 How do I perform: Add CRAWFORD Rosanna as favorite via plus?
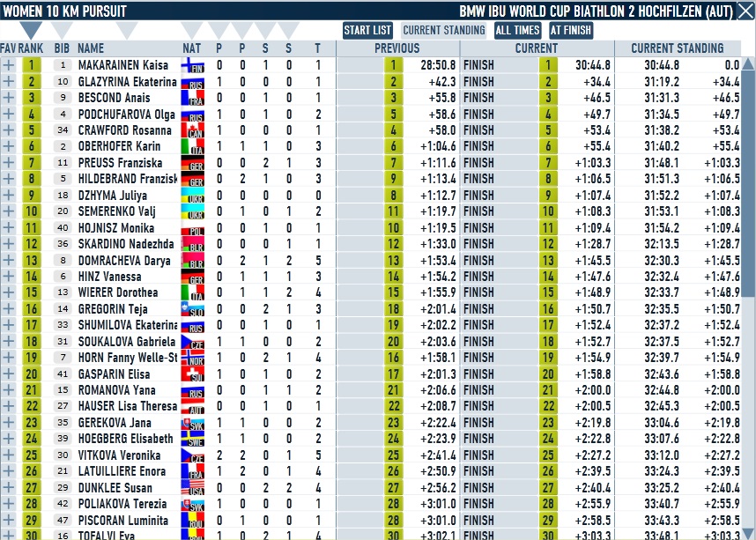point(8,130)
